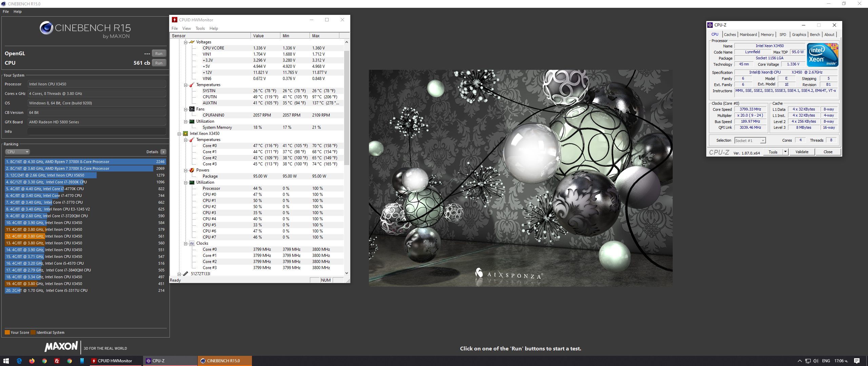This screenshot has width=868, height=366.
Task: Click the Validate button in CPU-Z
Action: click(802, 152)
